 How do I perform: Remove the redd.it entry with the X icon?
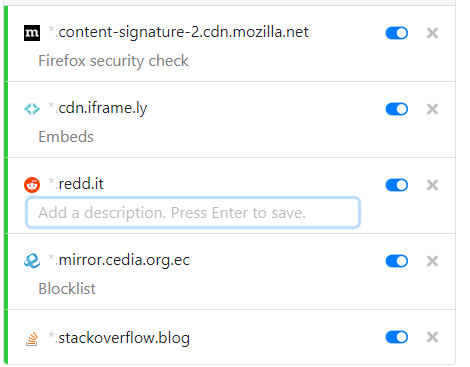pyautogui.click(x=432, y=185)
